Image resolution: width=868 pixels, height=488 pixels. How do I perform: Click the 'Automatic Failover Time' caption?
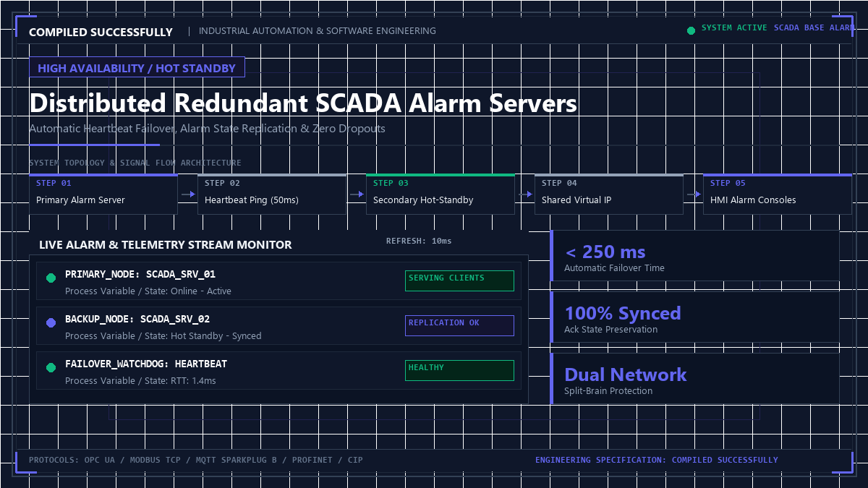(x=614, y=268)
